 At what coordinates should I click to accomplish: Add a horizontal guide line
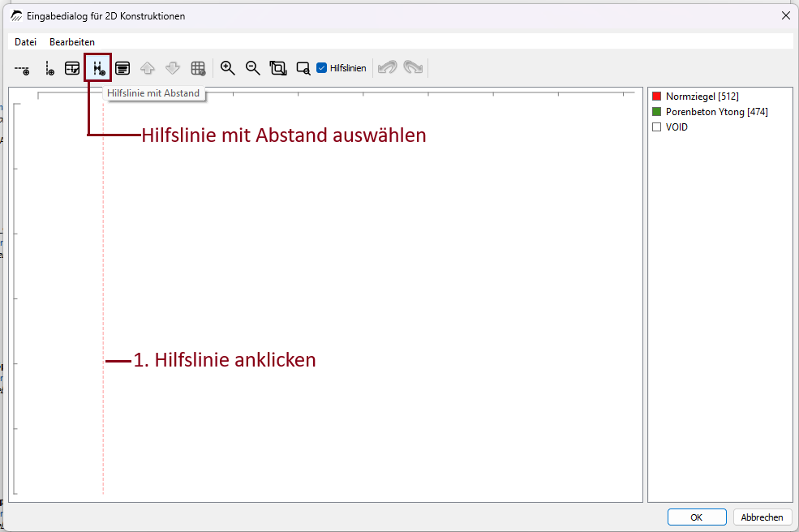[22, 68]
